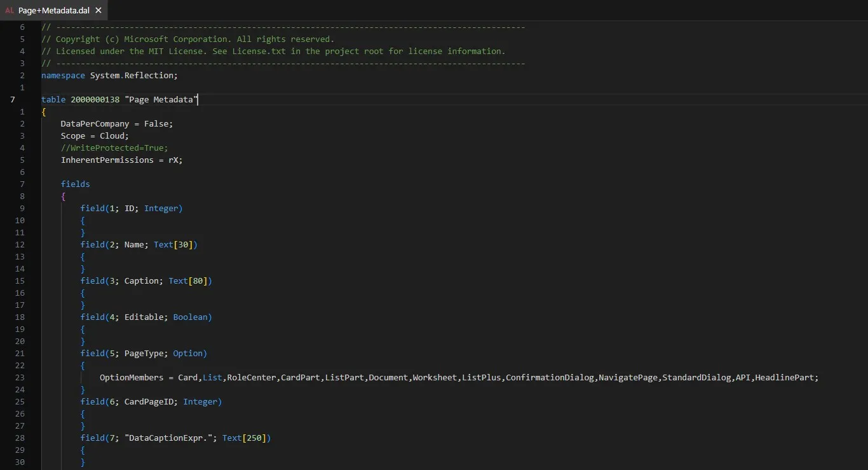Click the OptionMembers property name
The height and width of the screenshot is (470, 868).
coord(132,377)
